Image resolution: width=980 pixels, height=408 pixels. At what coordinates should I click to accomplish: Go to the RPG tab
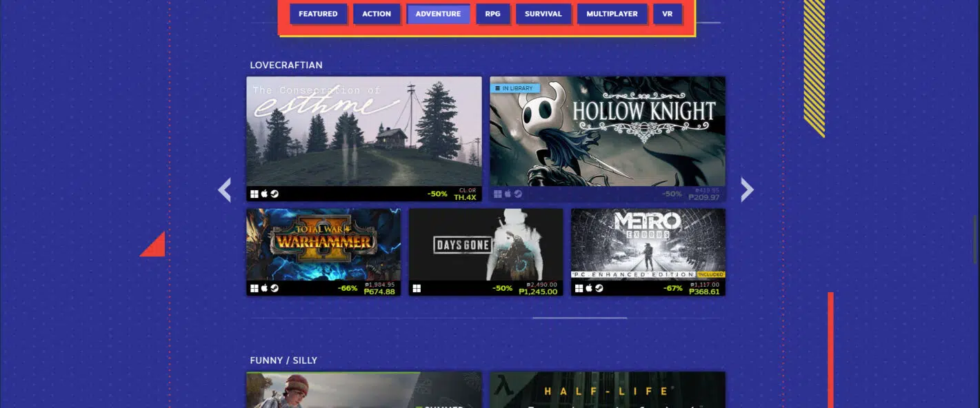(x=492, y=14)
